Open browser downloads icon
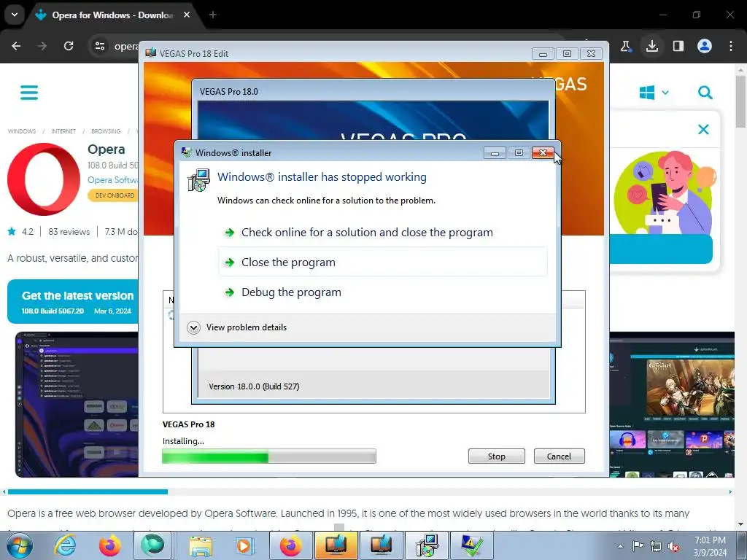This screenshot has width=747, height=560. 652,46
